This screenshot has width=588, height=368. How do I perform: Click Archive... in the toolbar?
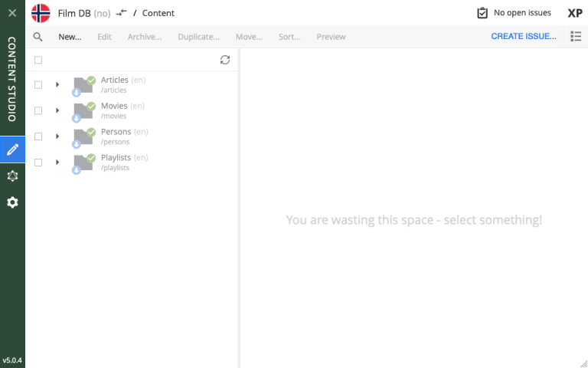(145, 37)
